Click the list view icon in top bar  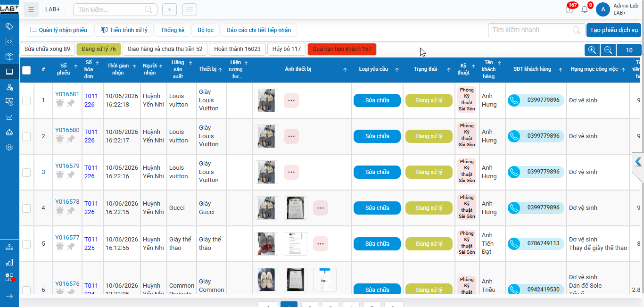(x=190, y=9)
